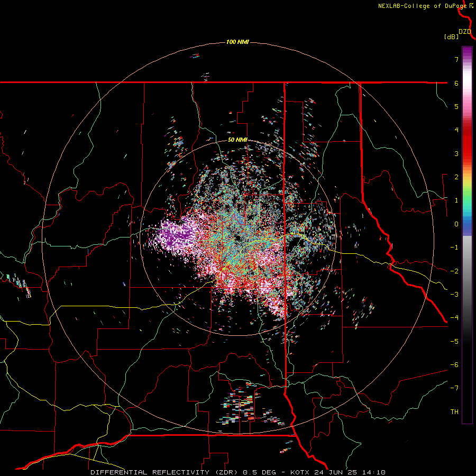Screen dimensions: 476x476
Task: Click the NEXLAB-College of DuPage credit text
Action: coord(423,6)
